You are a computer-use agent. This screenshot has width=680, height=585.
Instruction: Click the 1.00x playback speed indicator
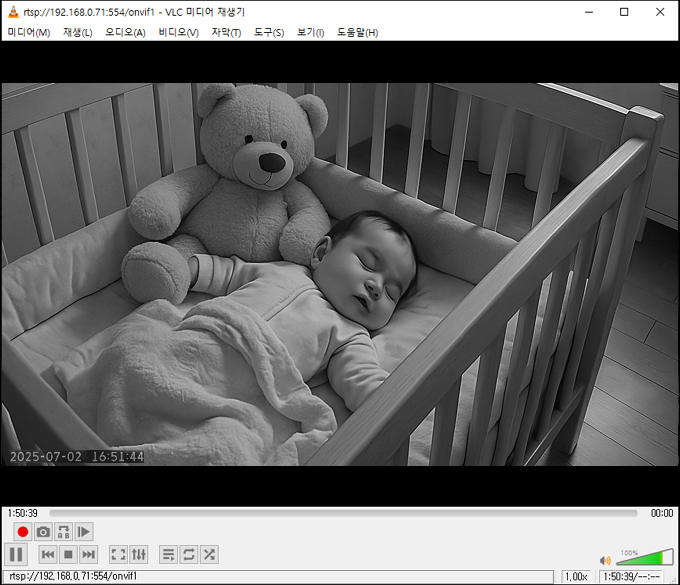coord(576,576)
